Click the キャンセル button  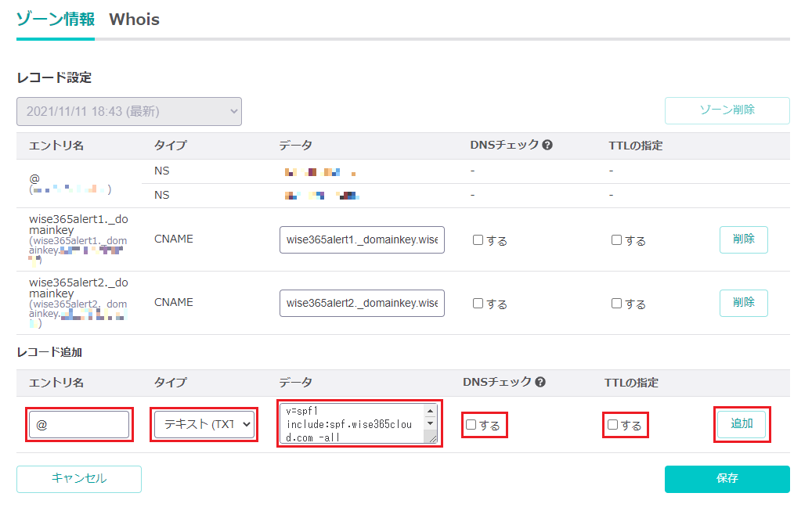(79, 479)
